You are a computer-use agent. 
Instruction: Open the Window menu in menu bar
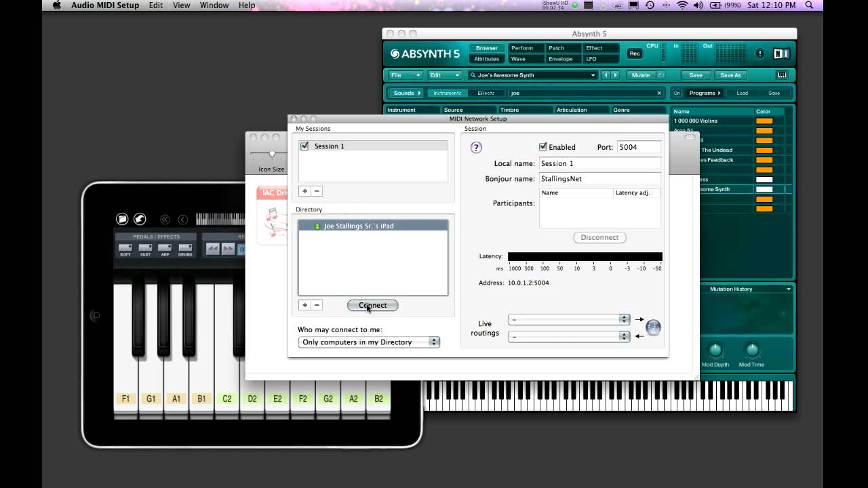click(214, 5)
